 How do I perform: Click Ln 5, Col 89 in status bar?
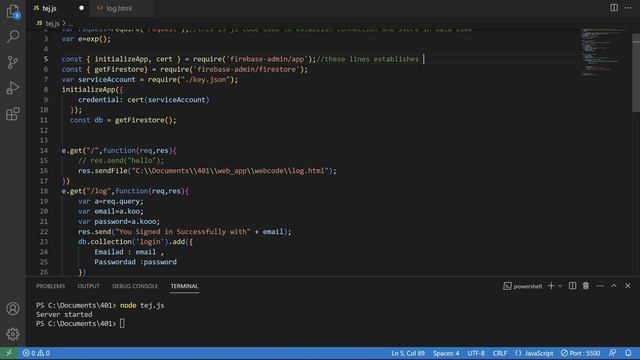[x=408, y=353]
